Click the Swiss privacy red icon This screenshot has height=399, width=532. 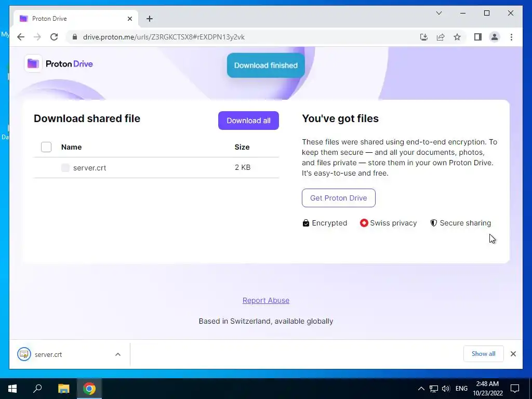coord(364,223)
